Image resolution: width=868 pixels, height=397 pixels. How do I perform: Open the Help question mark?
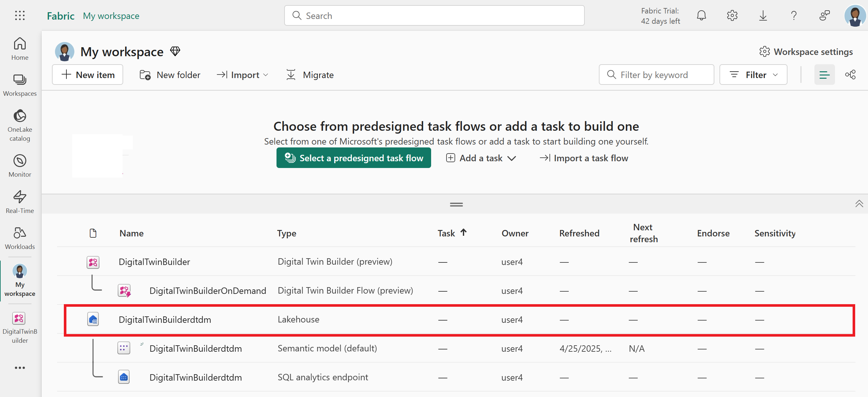(x=794, y=15)
